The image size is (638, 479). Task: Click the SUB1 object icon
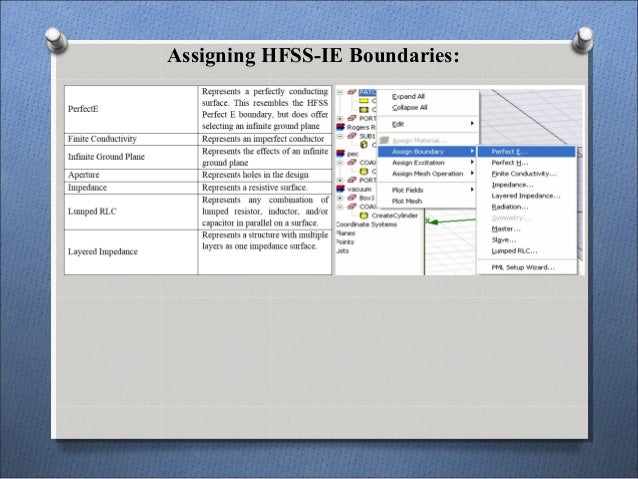[352, 136]
